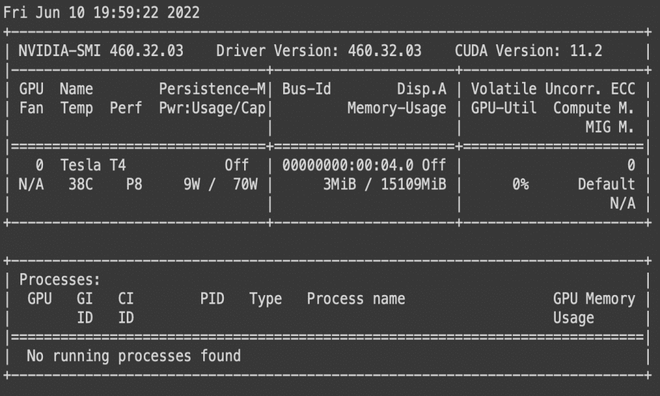Click the Bus-Id column header

(306, 89)
